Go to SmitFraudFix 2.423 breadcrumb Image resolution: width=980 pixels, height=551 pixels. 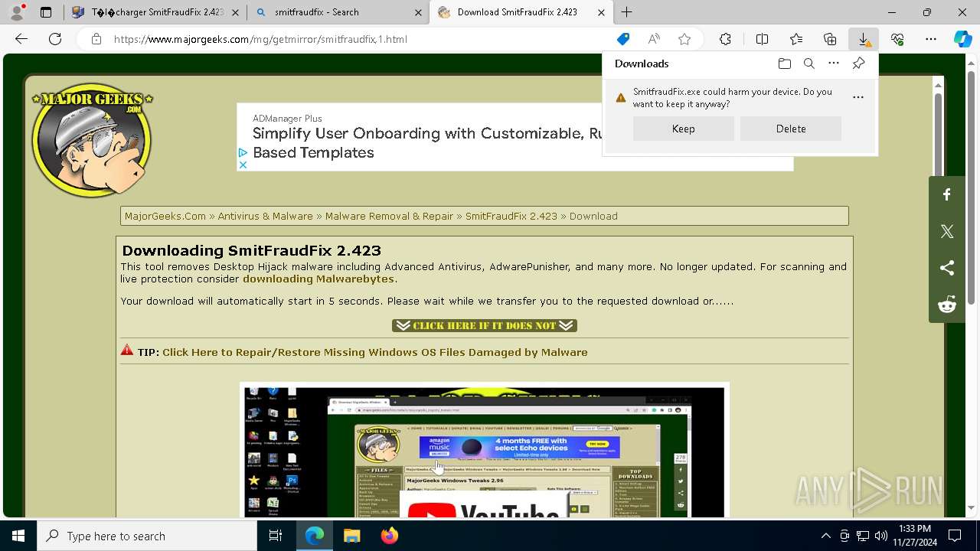click(x=511, y=216)
